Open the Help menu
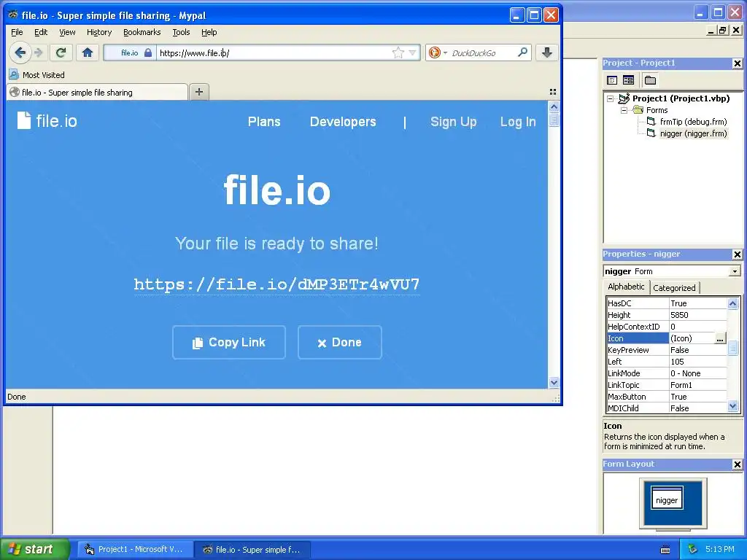Image resolution: width=747 pixels, height=560 pixels. tap(209, 32)
